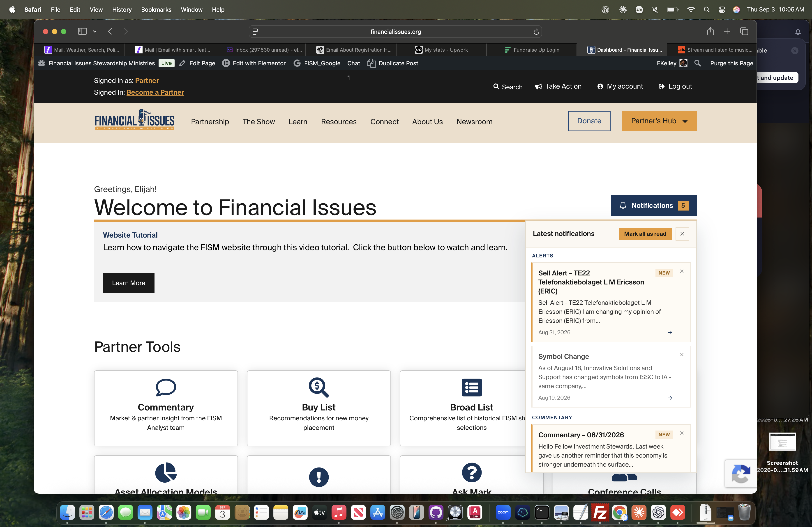The image size is (812, 527).
Task: Click Edit with Elementor
Action: tap(254, 63)
